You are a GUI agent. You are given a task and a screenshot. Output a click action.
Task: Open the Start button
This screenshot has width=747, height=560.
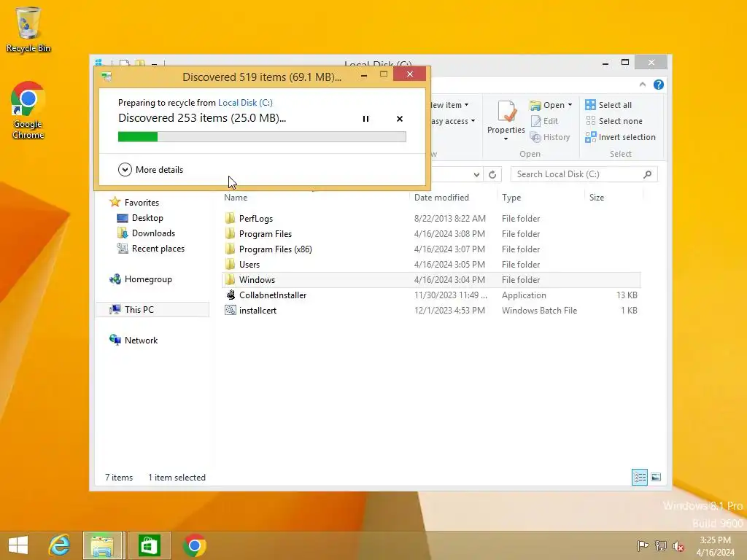[18, 545]
